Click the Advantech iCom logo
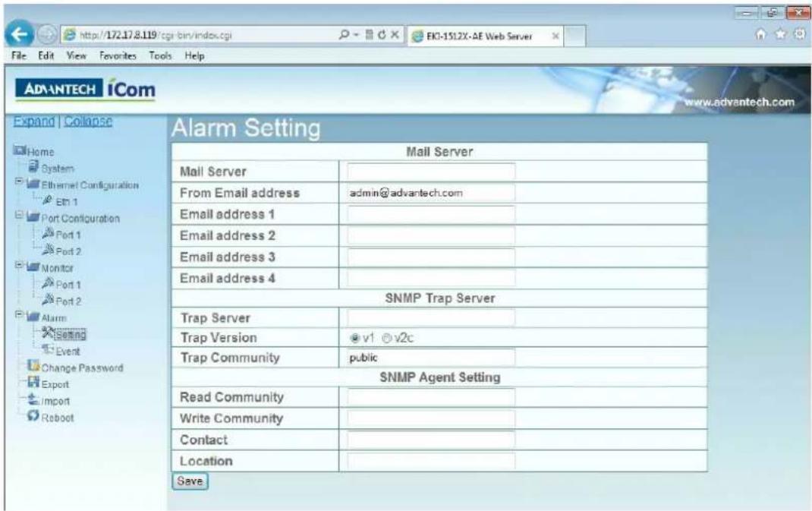 pos(86,89)
